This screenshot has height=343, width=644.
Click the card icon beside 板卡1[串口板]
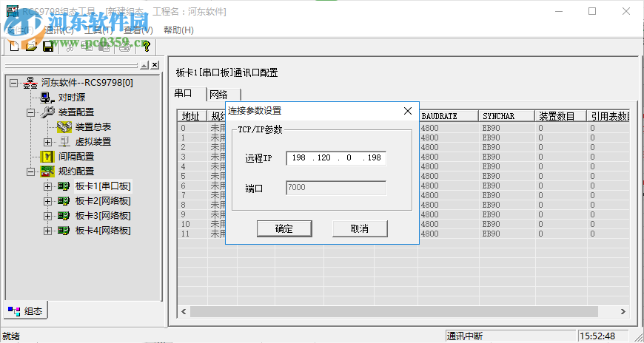(x=64, y=186)
